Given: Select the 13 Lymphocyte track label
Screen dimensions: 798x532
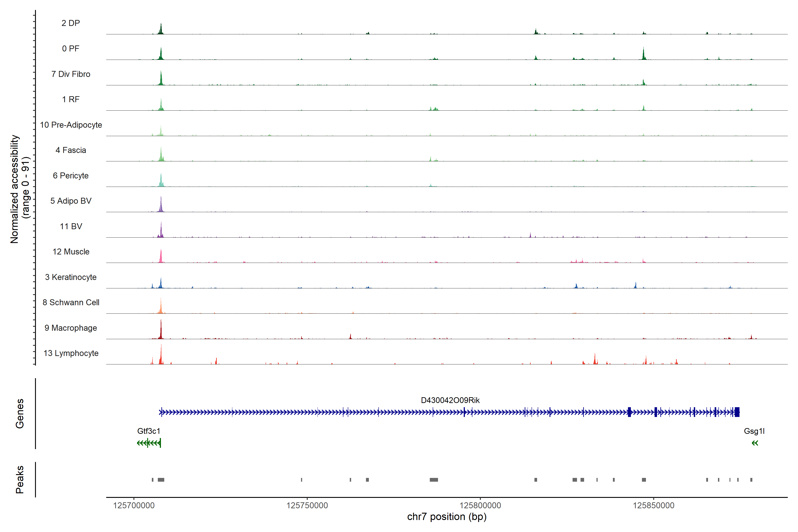Looking at the screenshot, I should tap(70, 353).
